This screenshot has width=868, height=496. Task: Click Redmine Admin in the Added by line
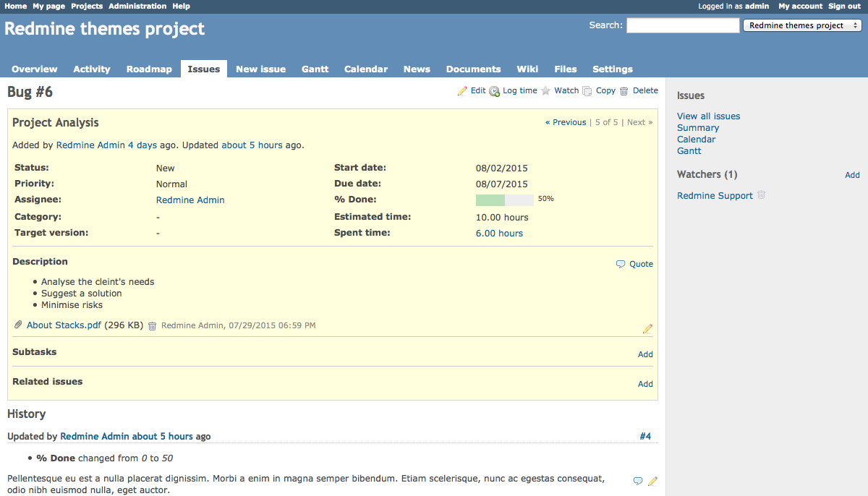coord(90,145)
